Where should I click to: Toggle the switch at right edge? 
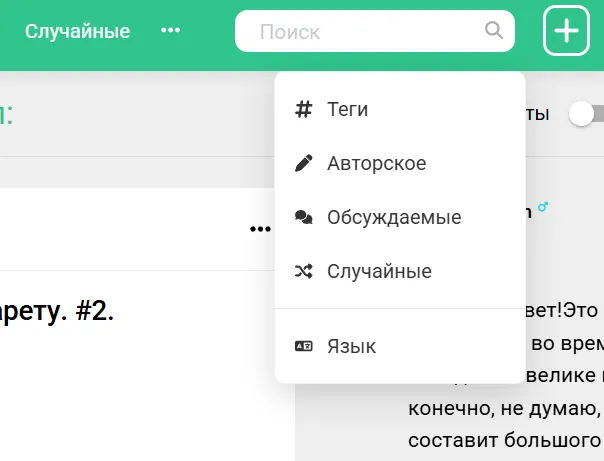[587, 114]
